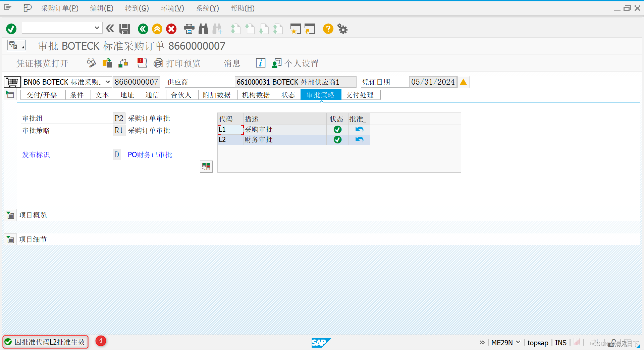644x350 pixels.
Task: Click the Create Shortcut icon
Action: [310, 29]
